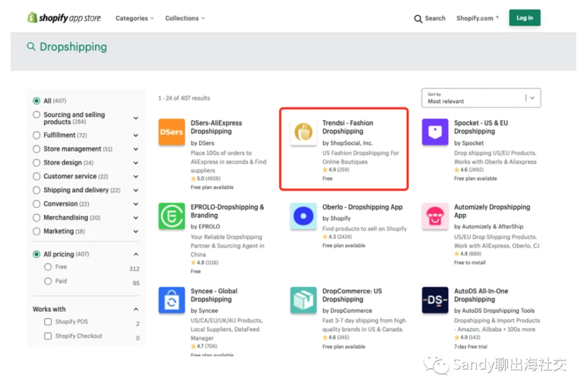Tick the Shopify Checkout checkbox
Screen dimensions: 586x392
(48, 336)
